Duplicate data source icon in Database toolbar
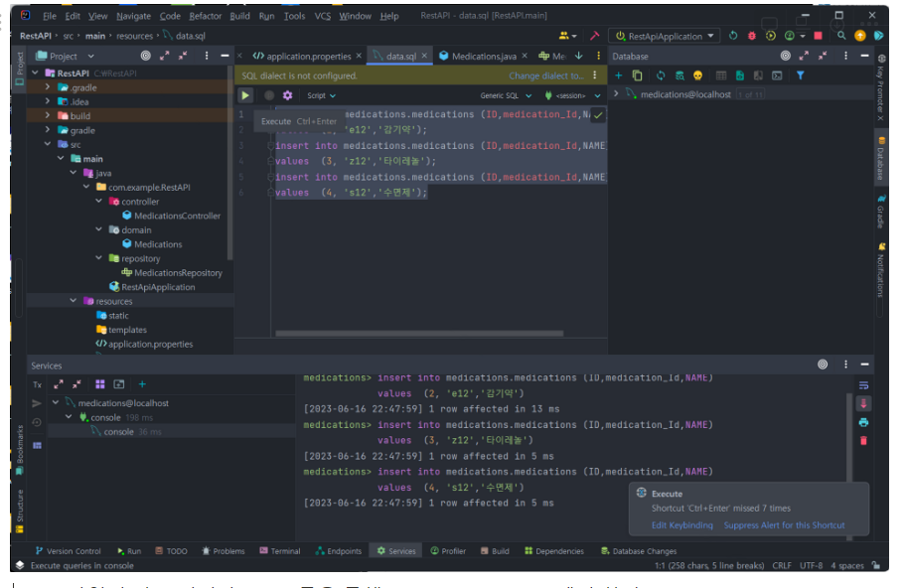905x588 pixels. (x=637, y=75)
